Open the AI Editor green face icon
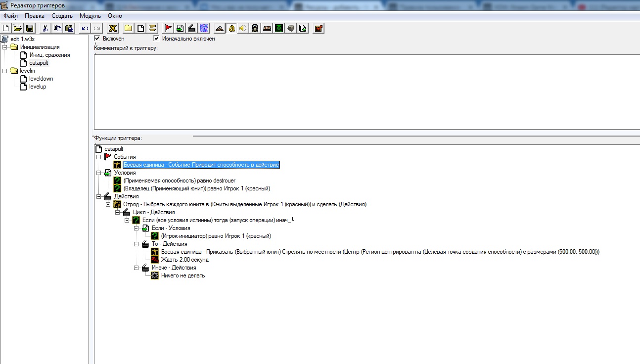640x364 pixels. pos(279,28)
